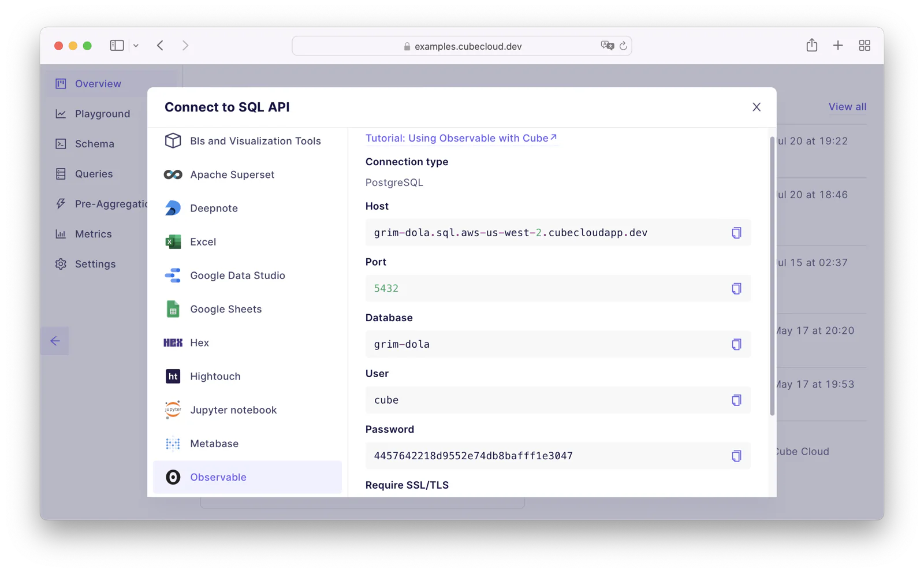The image size is (924, 573).
Task: Choose Metabase from the tools list
Action: click(x=247, y=444)
